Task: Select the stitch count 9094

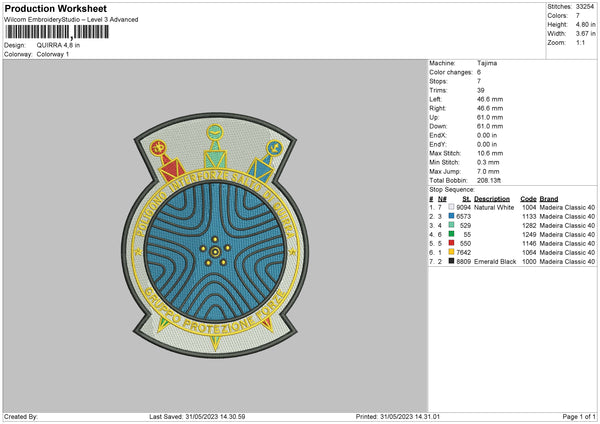Action: point(463,207)
